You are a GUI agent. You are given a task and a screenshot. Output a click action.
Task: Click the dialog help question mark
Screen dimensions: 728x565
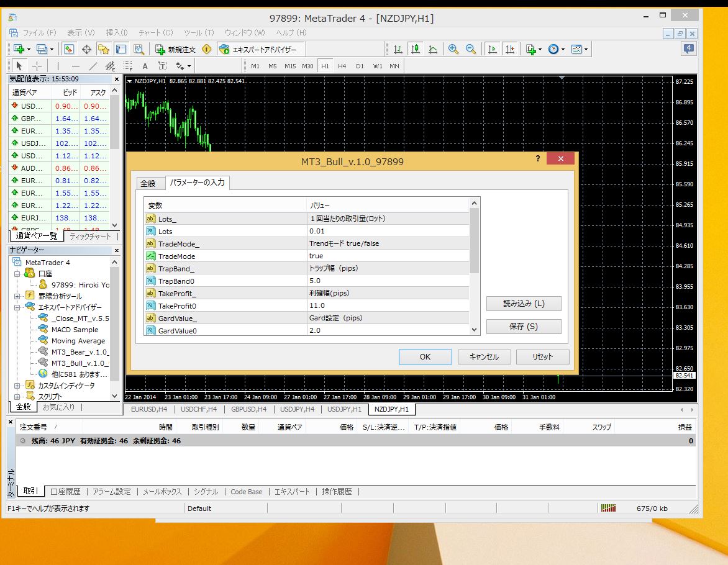[538, 158]
